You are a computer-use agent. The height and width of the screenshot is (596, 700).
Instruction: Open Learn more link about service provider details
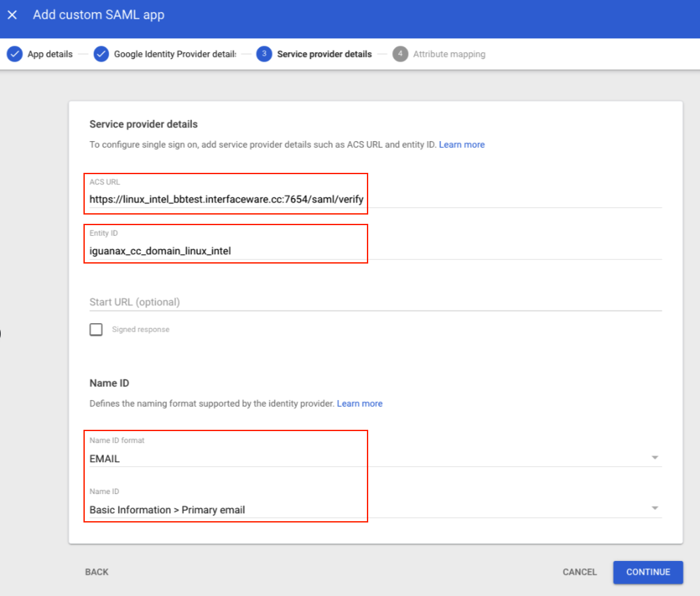(x=462, y=144)
